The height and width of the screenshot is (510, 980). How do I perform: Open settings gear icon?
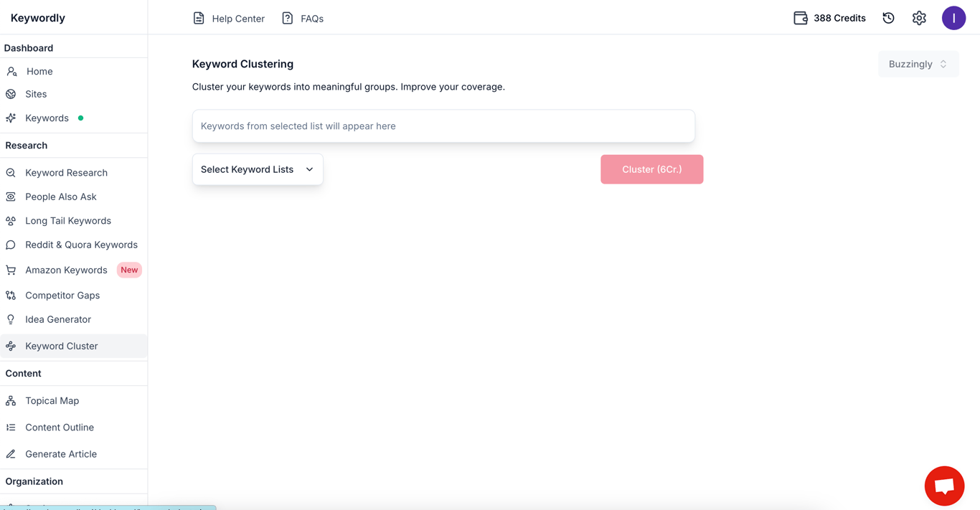tap(919, 18)
